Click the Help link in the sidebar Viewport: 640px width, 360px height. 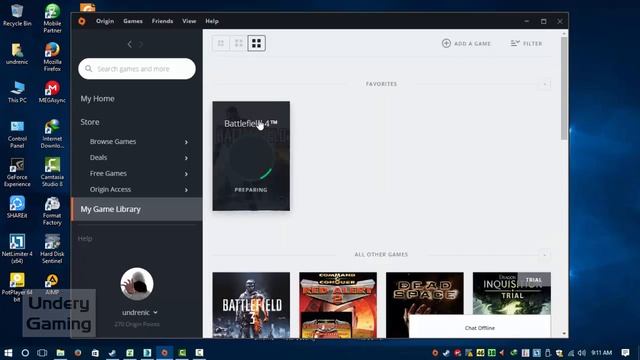click(85, 238)
